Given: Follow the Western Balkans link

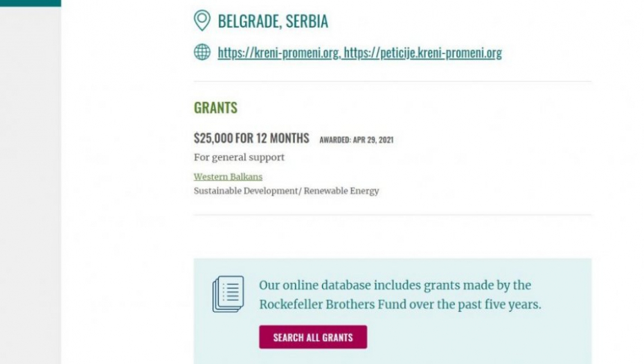Looking at the screenshot, I should pyautogui.click(x=228, y=177).
